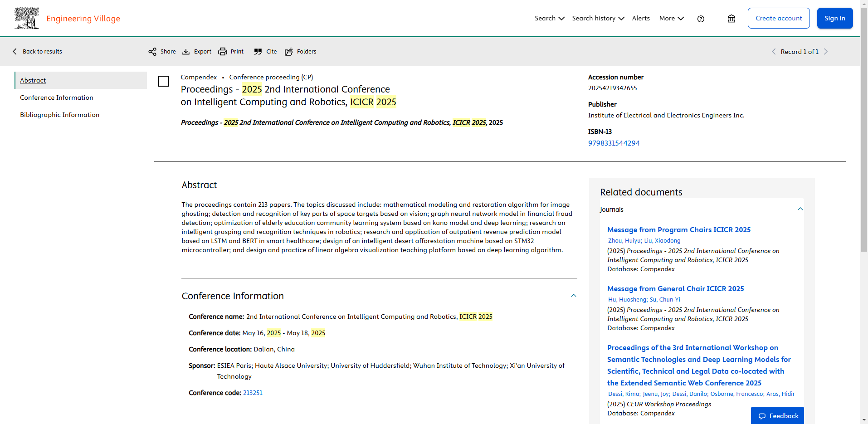Open the More dropdown menu
Image resolution: width=868 pixels, height=424 pixels.
pyautogui.click(x=671, y=19)
